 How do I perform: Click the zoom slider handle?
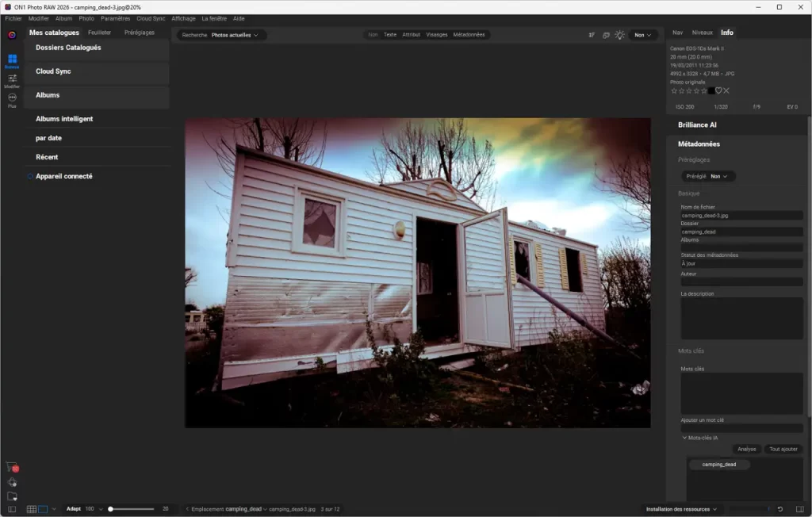coord(110,509)
